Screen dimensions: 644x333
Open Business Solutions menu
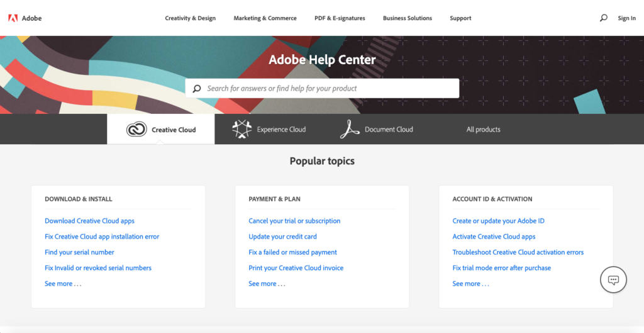tap(408, 18)
